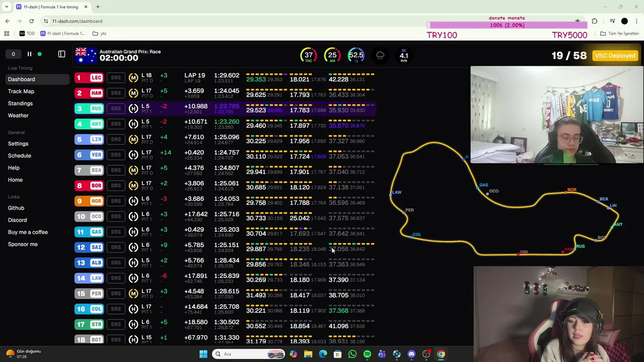644x362 pixels.
Task: Open the Chrome extensions puzzle icon
Action: coord(594,21)
